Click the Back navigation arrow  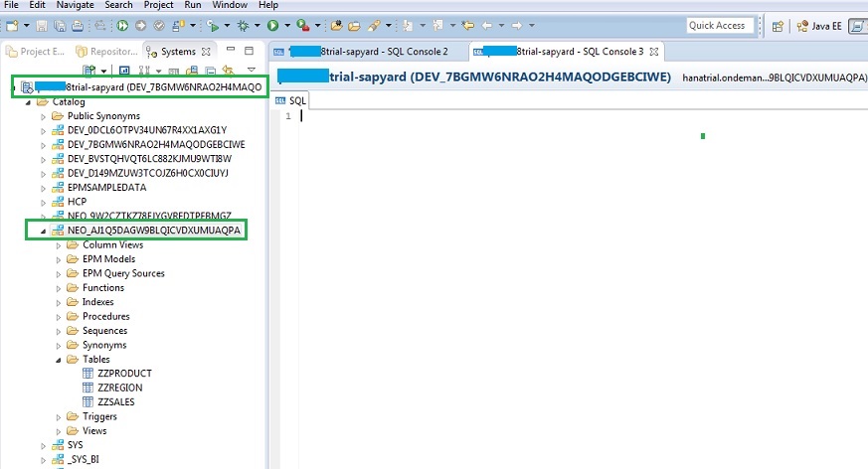(x=487, y=26)
